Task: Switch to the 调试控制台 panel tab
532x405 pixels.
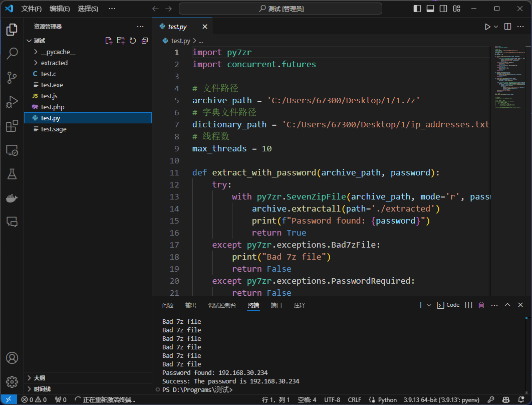Action: [222, 305]
